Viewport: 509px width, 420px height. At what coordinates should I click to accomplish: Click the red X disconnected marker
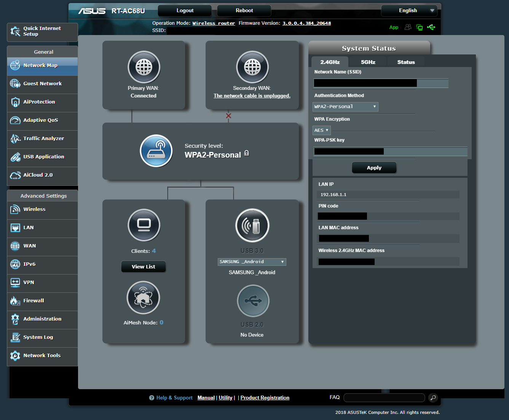(x=228, y=116)
